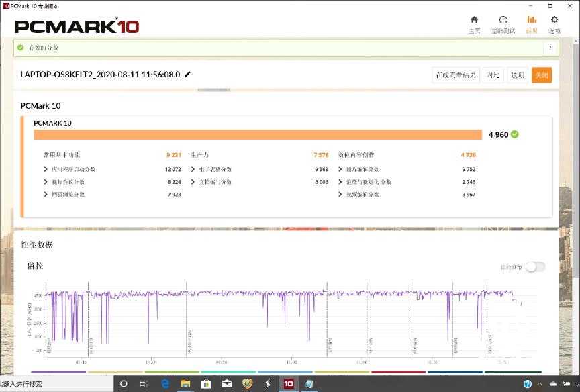
Task: Click the green checkmark in the 有效的分数 banner
Action: click(x=21, y=48)
